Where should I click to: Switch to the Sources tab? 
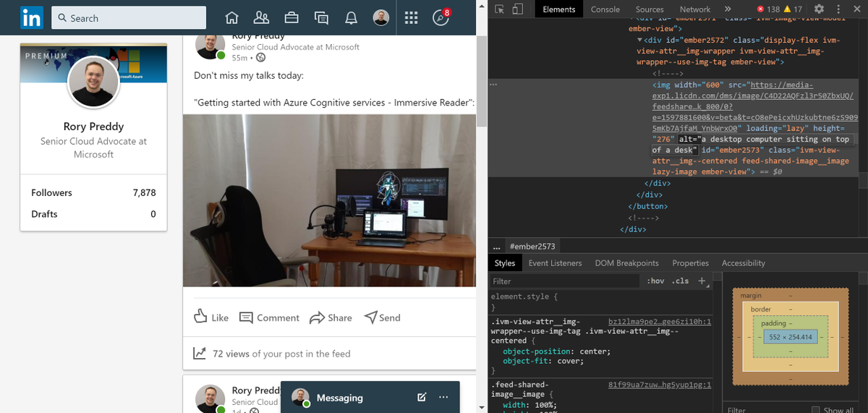pos(650,9)
